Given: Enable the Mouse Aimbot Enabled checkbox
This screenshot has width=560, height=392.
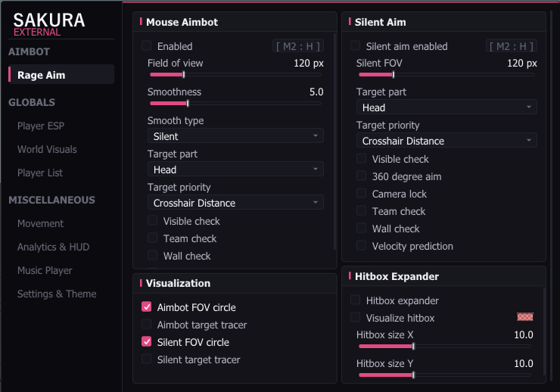Looking at the screenshot, I should [146, 45].
